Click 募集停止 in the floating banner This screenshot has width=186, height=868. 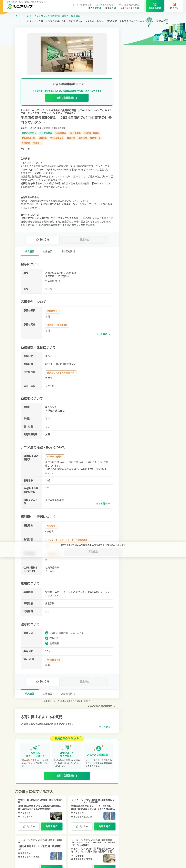(93, 552)
